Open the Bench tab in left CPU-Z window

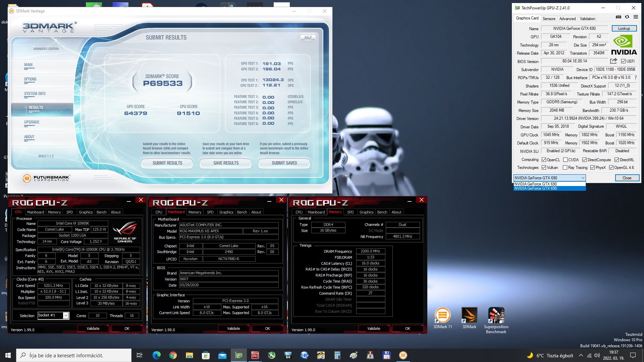coord(101,212)
